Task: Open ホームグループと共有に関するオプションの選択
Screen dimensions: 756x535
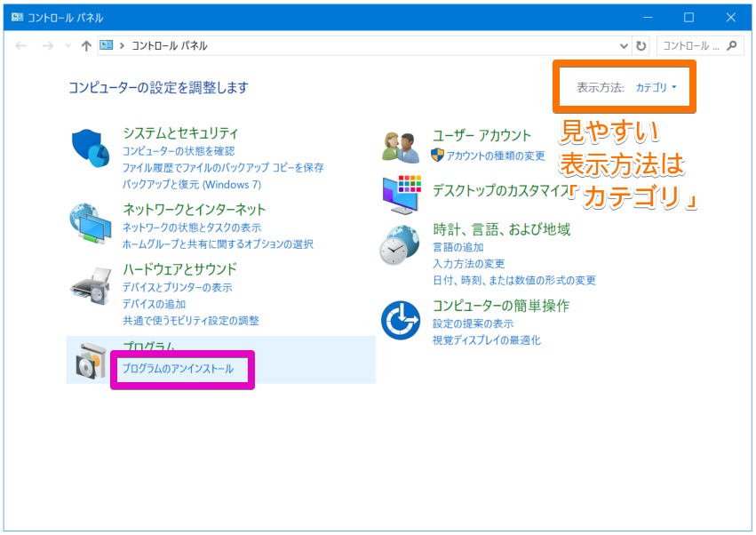Action: pos(218,244)
